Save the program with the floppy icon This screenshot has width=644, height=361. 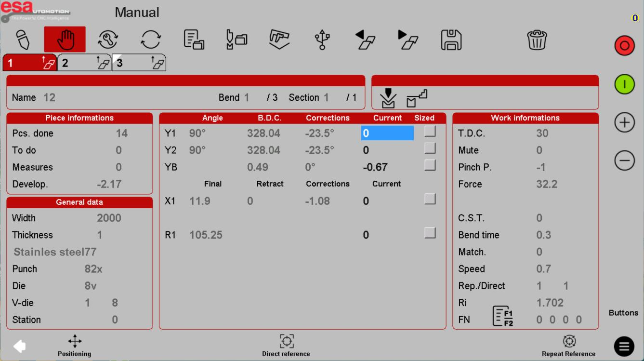(451, 40)
